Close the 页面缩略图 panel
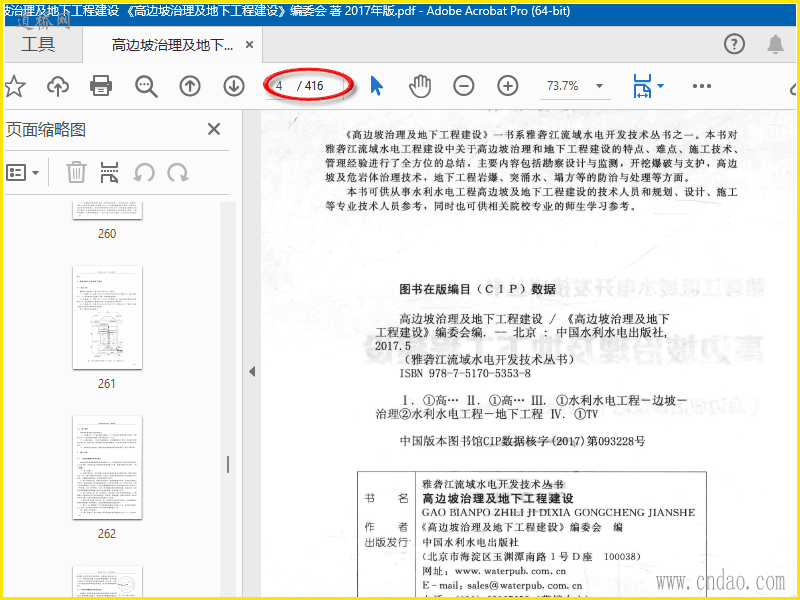The height and width of the screenshot is (600, 800). (x=214, y=129)
